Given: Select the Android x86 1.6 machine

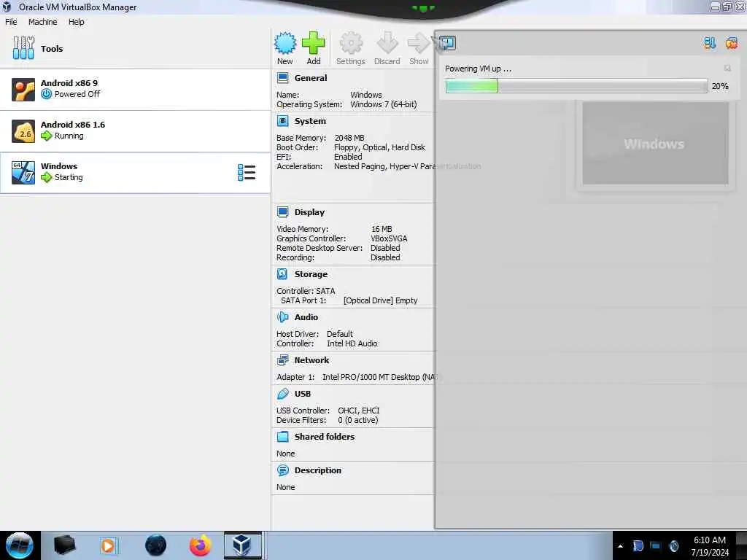Looking at the screenshot, I should (135, 131).
